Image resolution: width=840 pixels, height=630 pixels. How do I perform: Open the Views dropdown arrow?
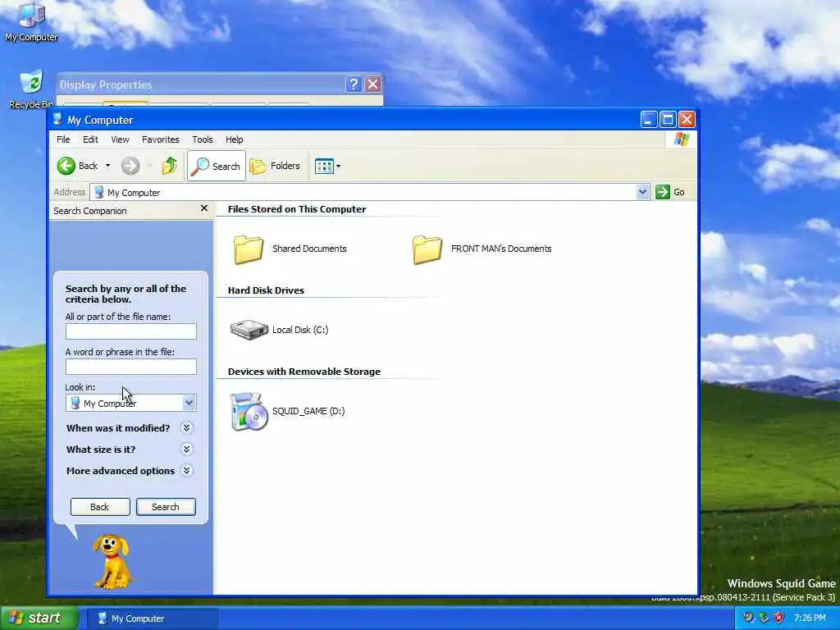point(339,166)
